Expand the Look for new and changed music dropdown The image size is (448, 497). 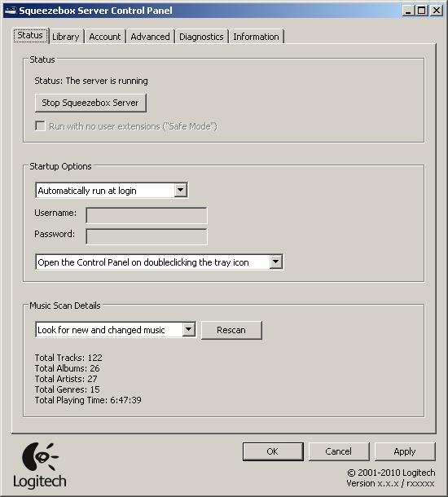[x=116, y=330]
